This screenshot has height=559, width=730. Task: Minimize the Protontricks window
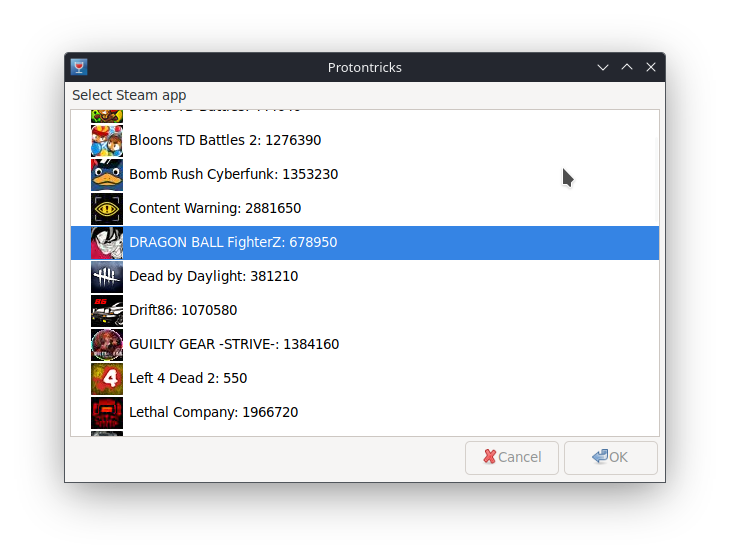pyautogui.click(x=603, y=67)
